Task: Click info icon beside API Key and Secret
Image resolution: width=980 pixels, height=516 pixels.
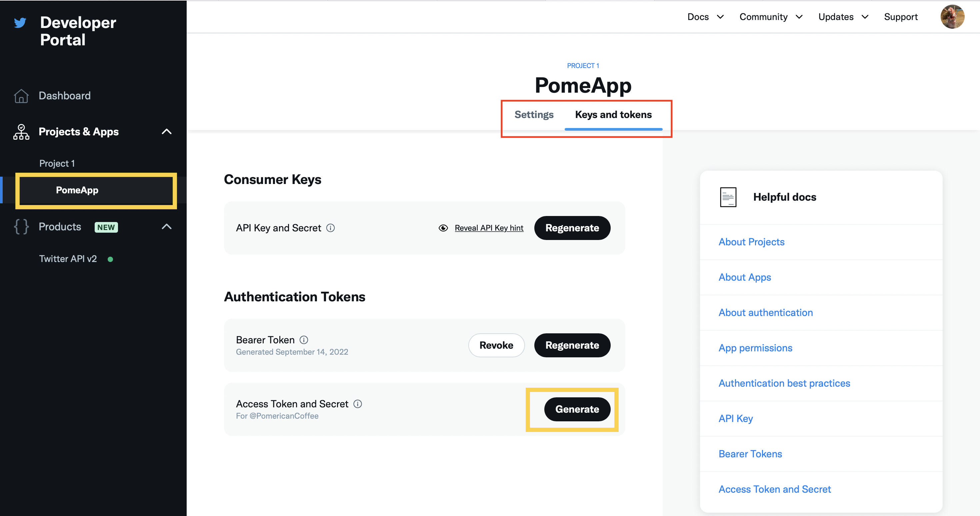Action: [x=331, y=228]
